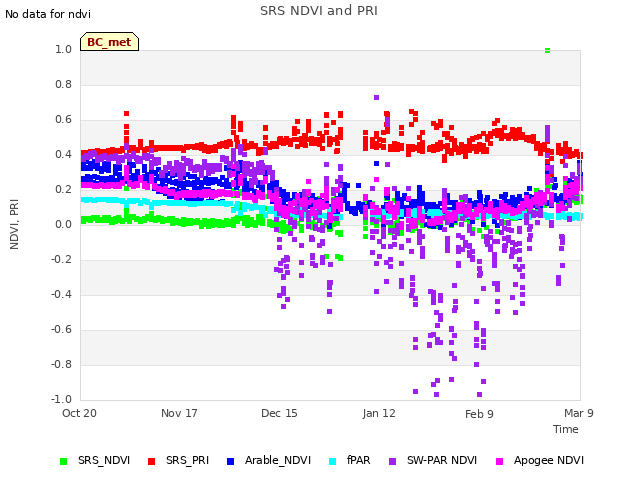
Task: Select the fPAR legend label
Action: coord(359,460)
